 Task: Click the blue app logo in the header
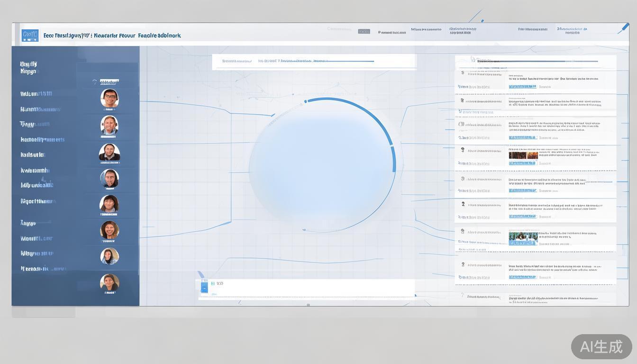pos(30,35)
